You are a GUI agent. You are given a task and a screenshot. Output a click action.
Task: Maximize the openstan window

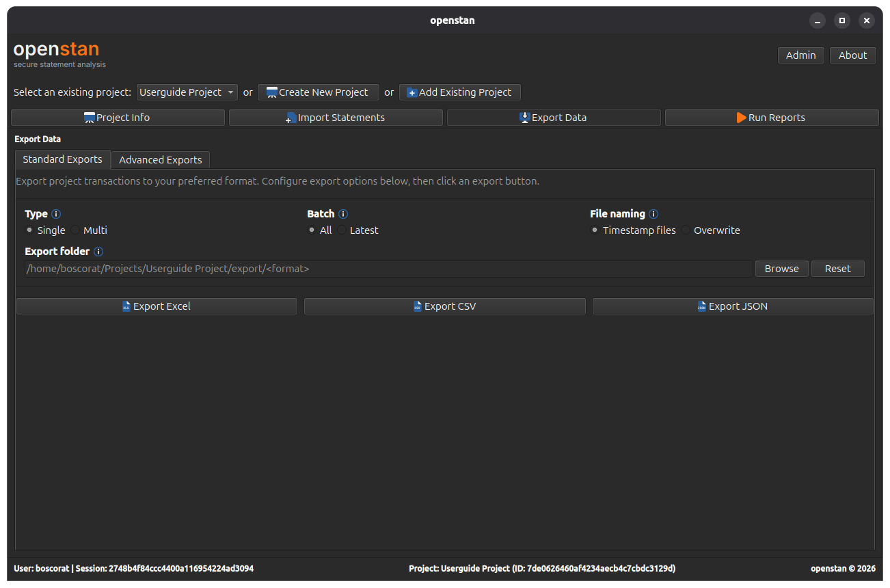point(842,21)
